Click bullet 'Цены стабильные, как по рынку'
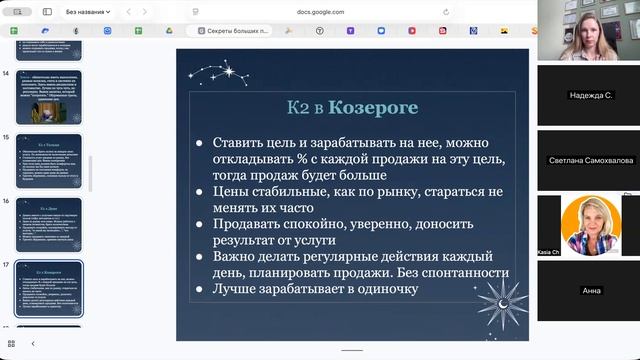The image size is (640, 360). click(358, 200)
